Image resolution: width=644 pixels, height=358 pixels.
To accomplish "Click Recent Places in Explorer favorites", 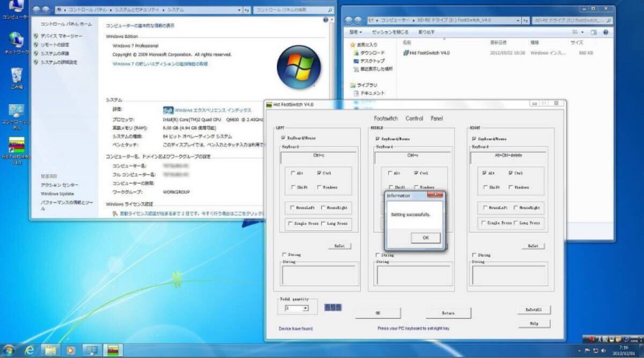I will [x=372, y=69].
